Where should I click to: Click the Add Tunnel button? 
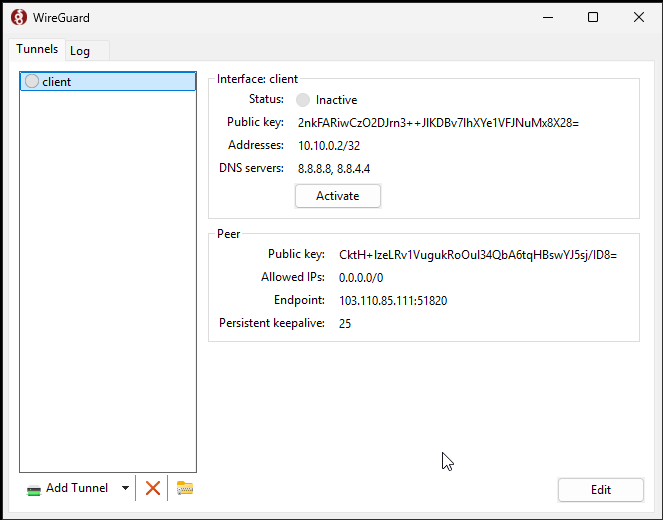tap(77, 488)
